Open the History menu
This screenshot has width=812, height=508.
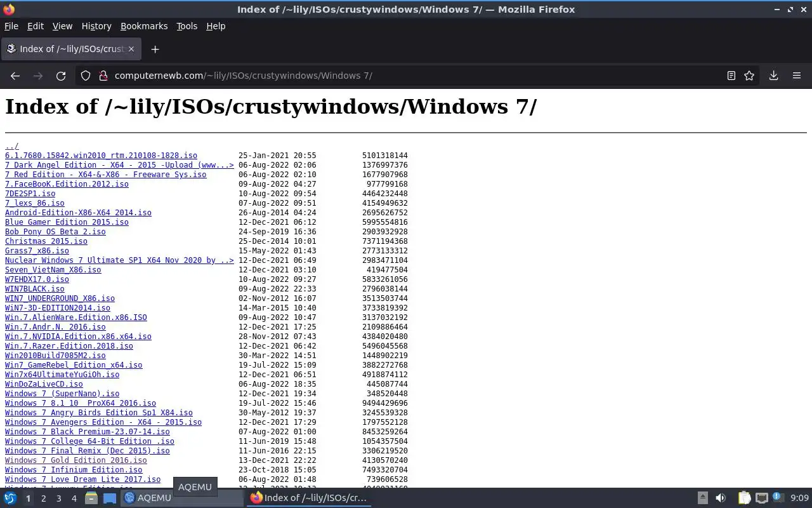[96, 26]
